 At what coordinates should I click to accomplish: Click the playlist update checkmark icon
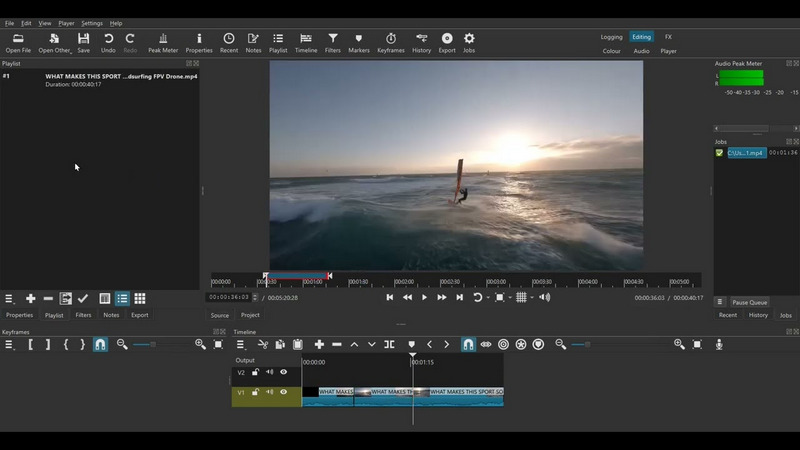coord(83,298)
